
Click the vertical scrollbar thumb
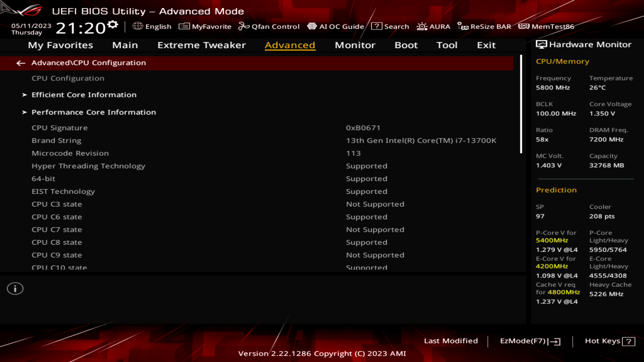click(x=521, y=104)
